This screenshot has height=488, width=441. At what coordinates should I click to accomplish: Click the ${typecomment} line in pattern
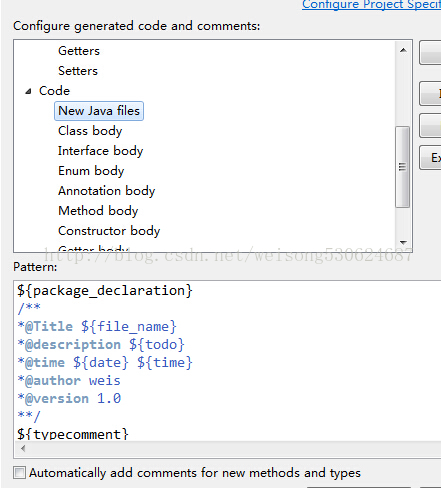73,434
